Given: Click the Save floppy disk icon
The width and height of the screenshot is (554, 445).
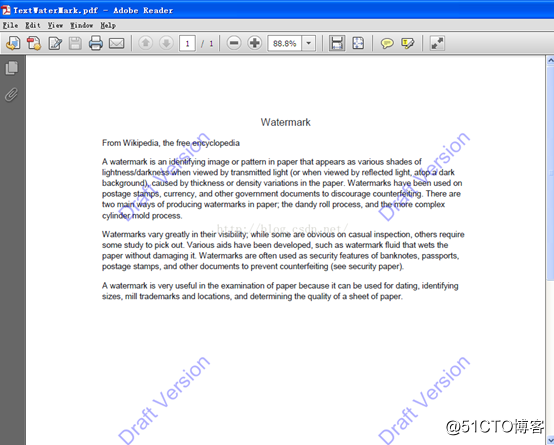Looking at the screenshot, I should click(x=75, y=43).
